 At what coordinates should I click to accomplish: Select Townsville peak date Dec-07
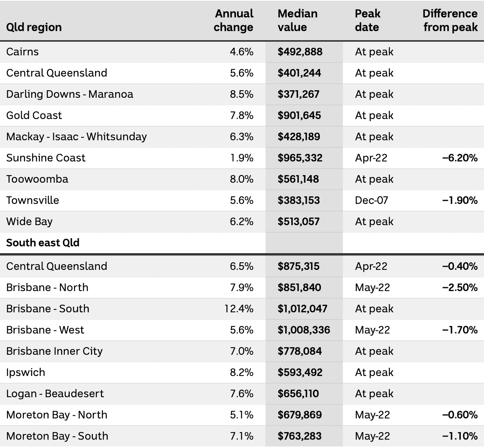[x=371, y=201]
